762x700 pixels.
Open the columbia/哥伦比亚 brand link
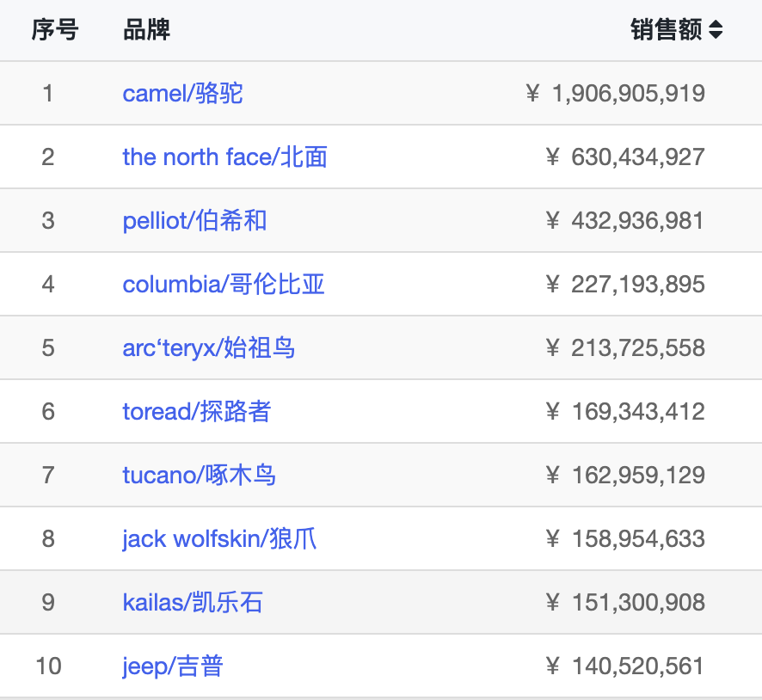(224, 284)
